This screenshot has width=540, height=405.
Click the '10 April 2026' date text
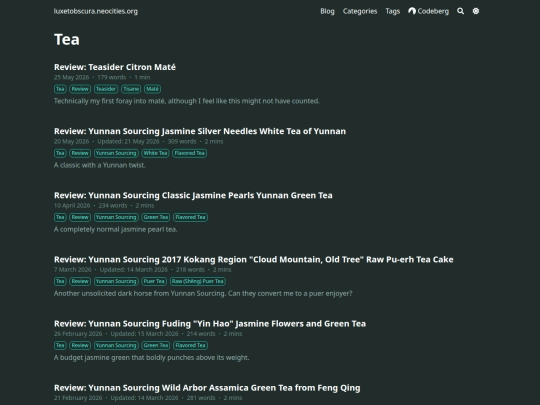point(72,205)
